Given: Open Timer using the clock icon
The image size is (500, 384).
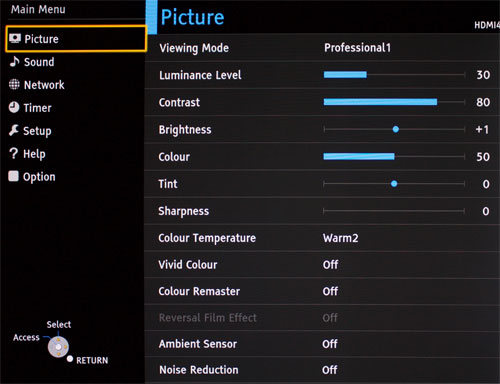Looking at the screenshot, I should [14, 107].
